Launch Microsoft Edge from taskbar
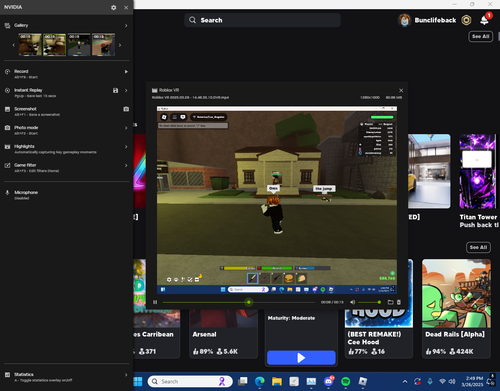 [x=260, y=381]
